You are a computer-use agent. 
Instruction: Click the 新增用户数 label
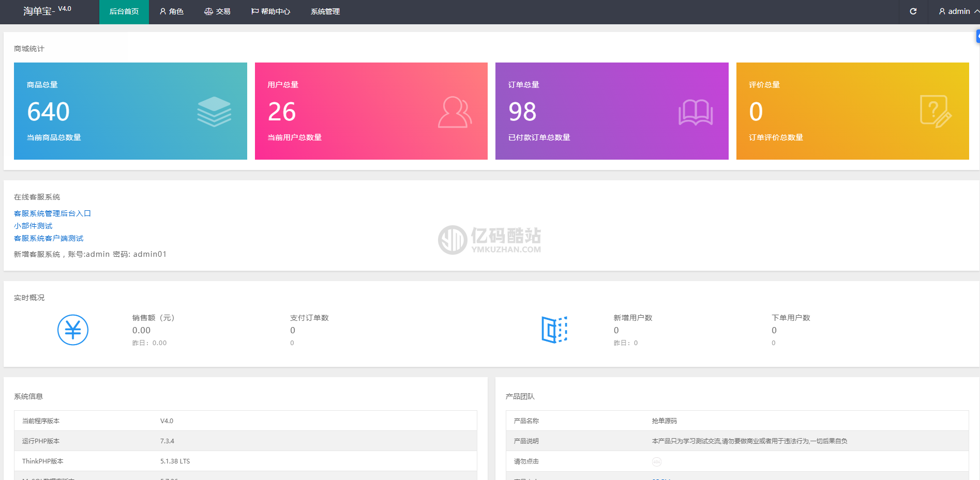coord(633,318)
